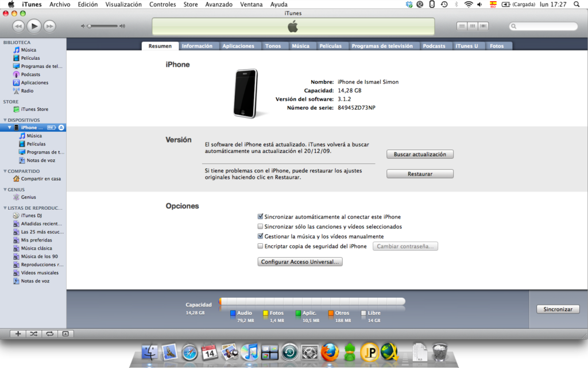The height and width of the screenshot is (368, 588).
Task: Click the capacity usage bar
Action: click(x=312, y=301)
